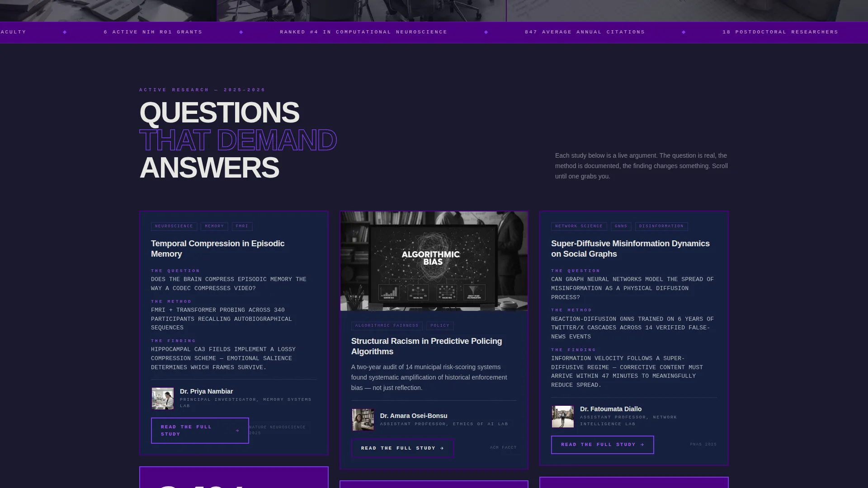Select the GNNs tag

[x=621, y=226]
